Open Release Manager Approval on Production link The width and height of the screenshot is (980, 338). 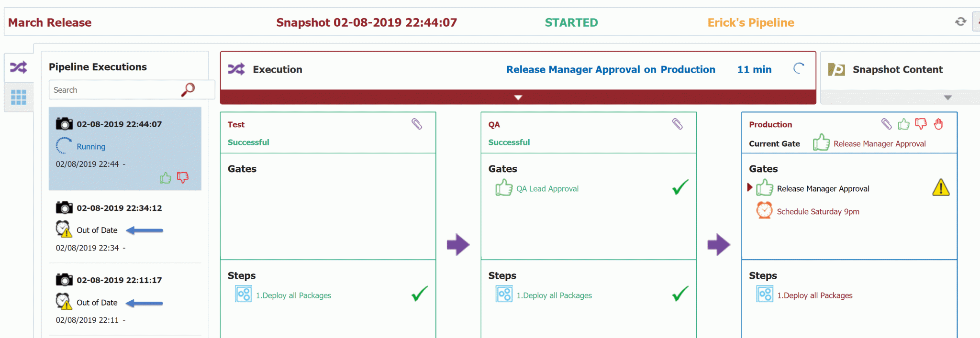[611, 69]
